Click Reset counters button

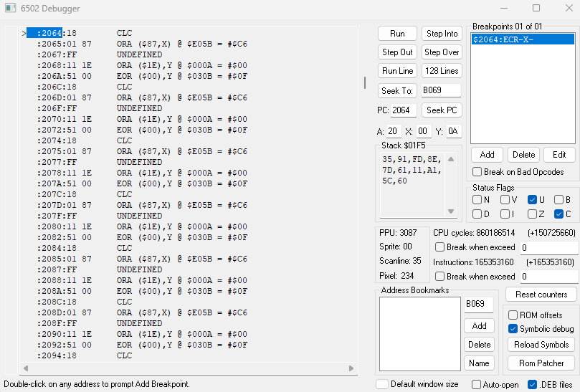click(541, 295)
